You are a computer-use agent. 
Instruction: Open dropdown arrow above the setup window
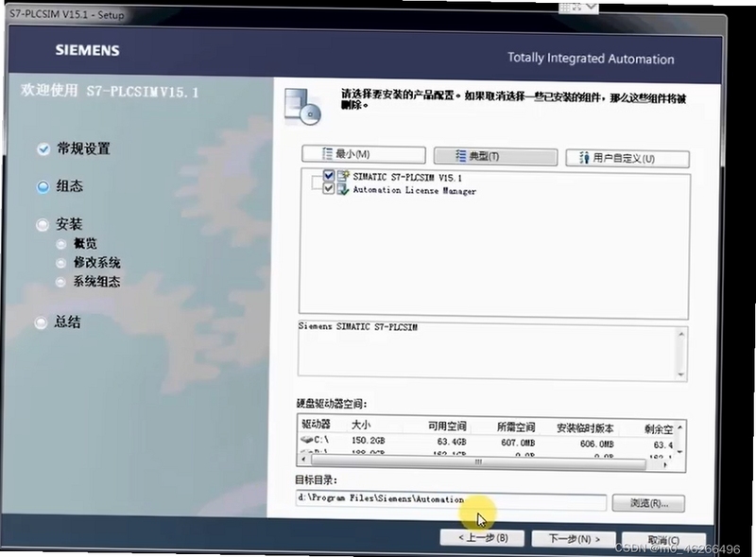click(592, 7)
